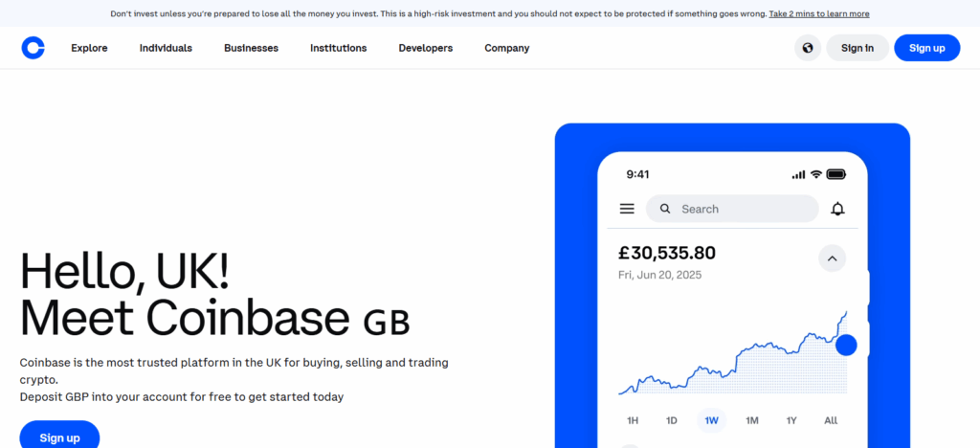This screenshot has width=980, height=448.
Task: Select the 1M chart range tab
Action: click(x=752, y=420)
